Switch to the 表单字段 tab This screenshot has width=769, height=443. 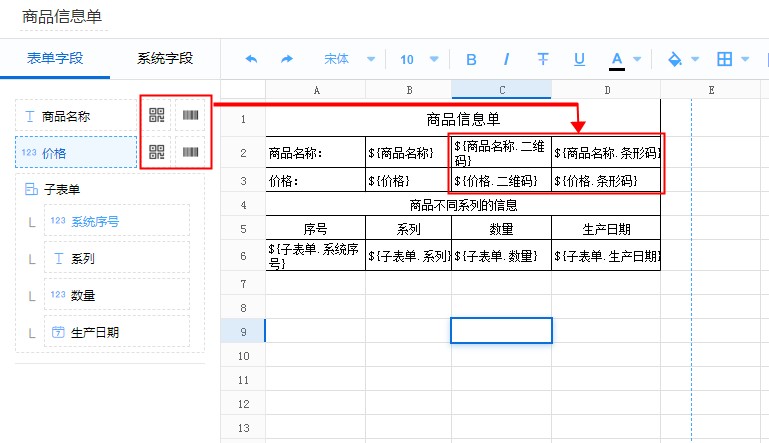[55, 59]
